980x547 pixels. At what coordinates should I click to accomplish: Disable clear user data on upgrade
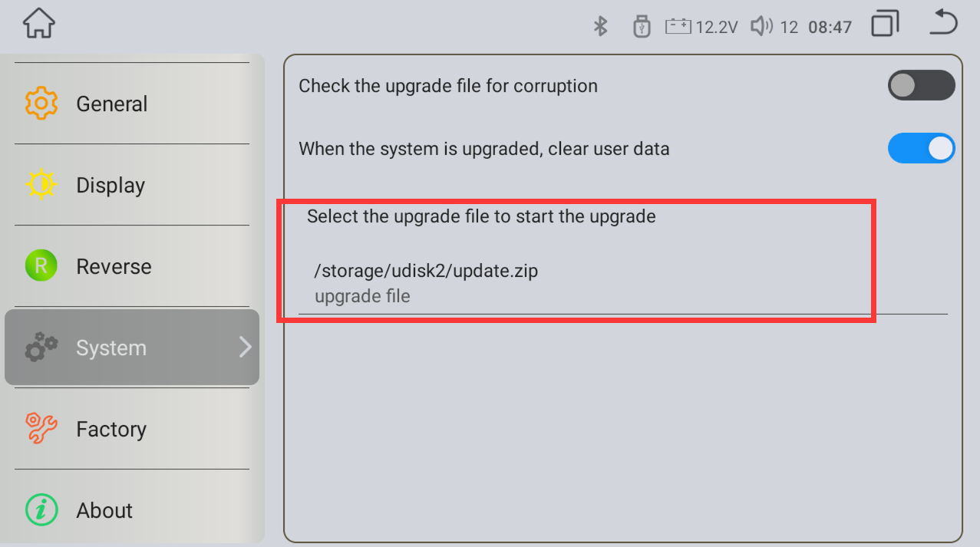[x=921, y=149]
